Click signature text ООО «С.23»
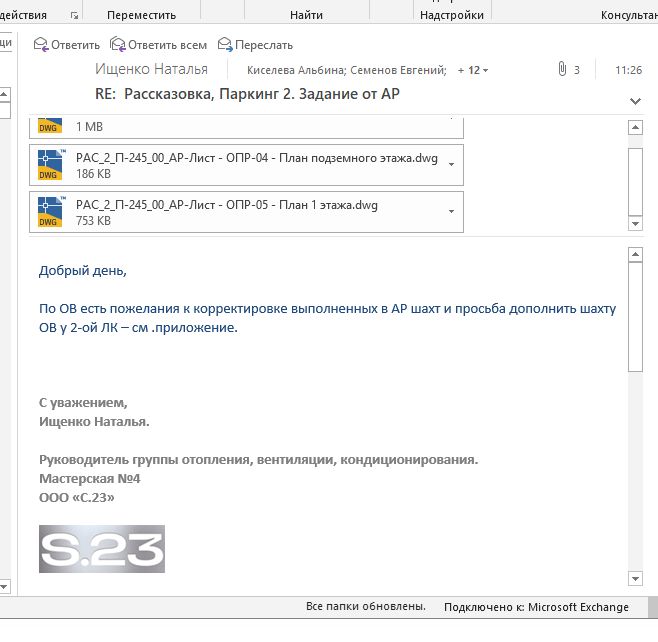658x642 pixels. 76,497
